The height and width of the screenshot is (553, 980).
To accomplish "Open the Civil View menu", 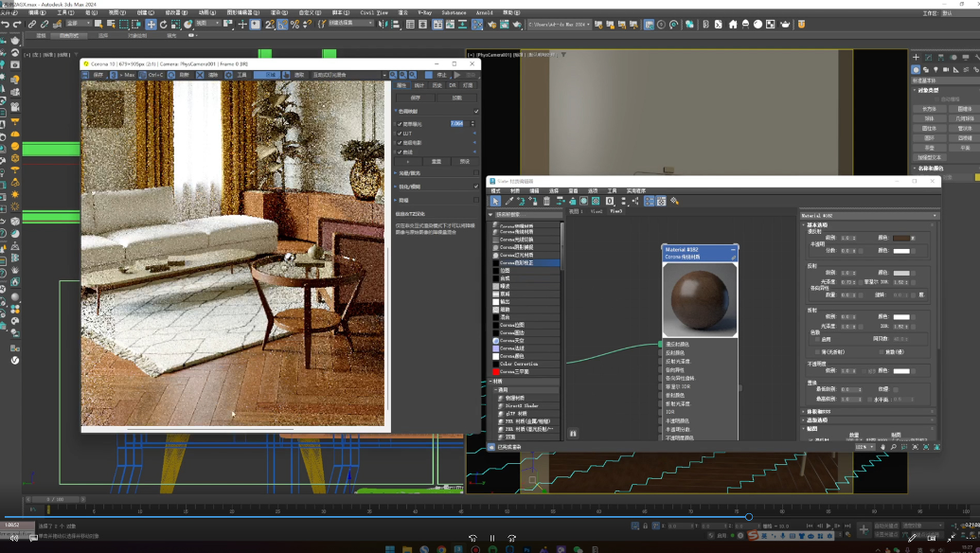I will [x=374, y=12].
